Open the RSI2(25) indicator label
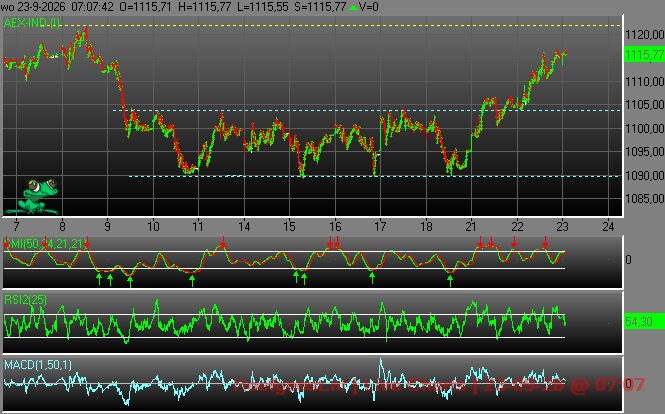This screenshot has width=665, height=414. [25, 300]
